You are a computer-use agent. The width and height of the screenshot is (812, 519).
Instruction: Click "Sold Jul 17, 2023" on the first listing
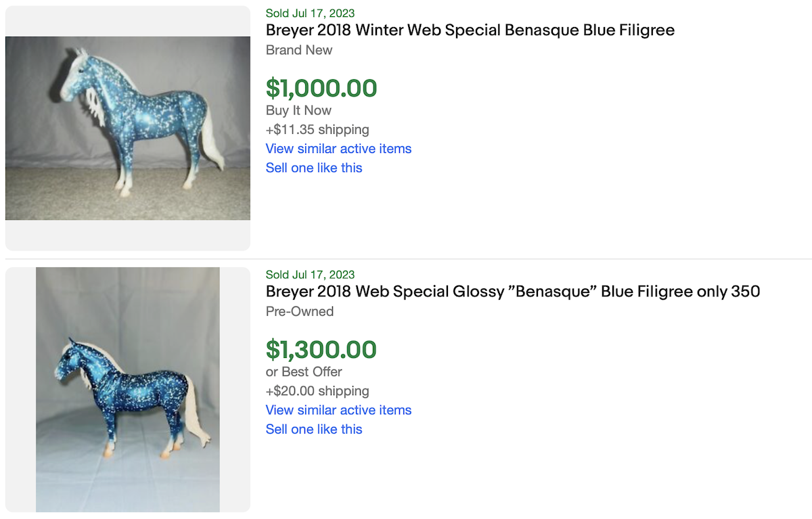click(x=310, y=13)
